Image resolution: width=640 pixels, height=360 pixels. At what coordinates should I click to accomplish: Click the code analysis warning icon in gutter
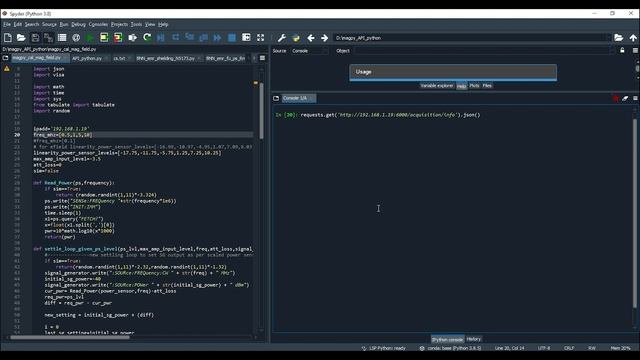pyautogui.click(x=7, y=69)
